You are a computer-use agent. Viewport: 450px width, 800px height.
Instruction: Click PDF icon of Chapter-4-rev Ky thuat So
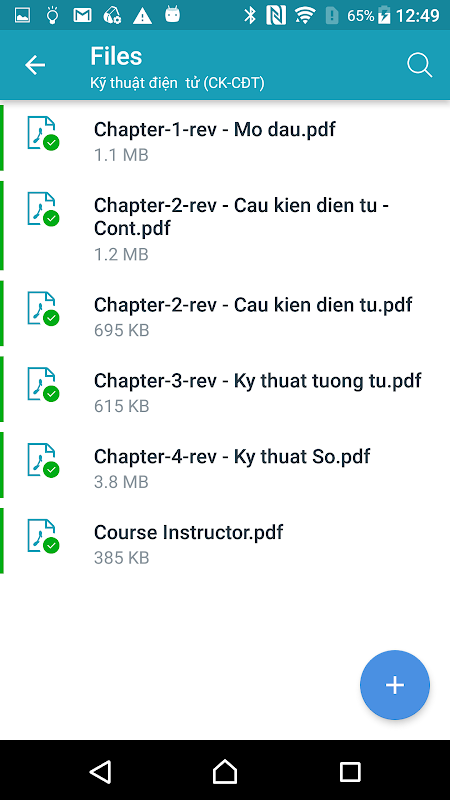coord(43,460)
